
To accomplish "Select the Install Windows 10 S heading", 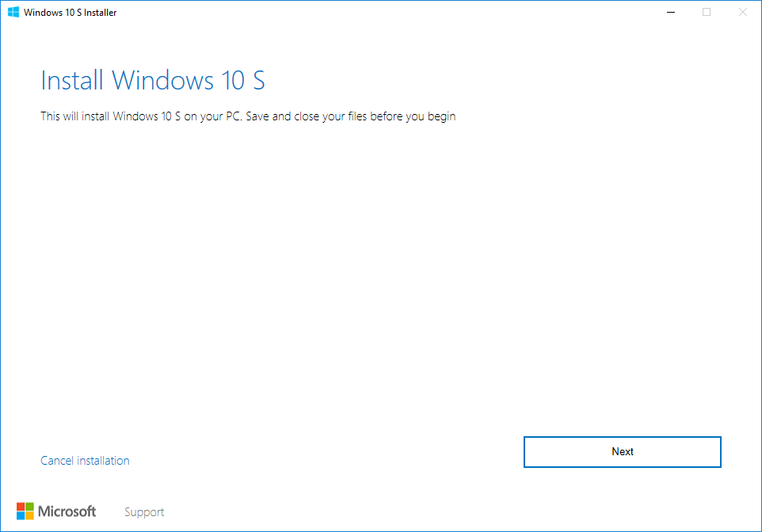I will tap(153, 79).
